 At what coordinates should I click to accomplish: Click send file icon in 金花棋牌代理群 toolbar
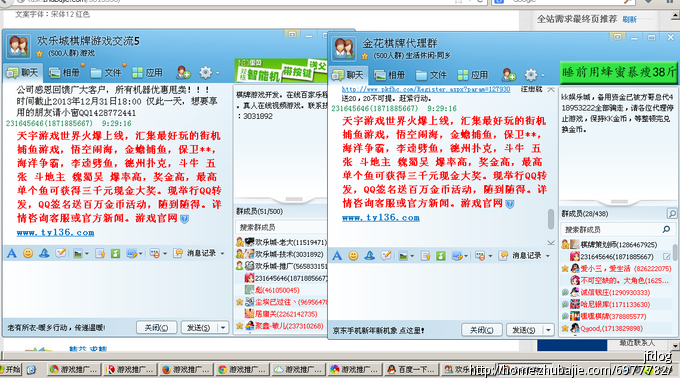[x=425, y=256]
